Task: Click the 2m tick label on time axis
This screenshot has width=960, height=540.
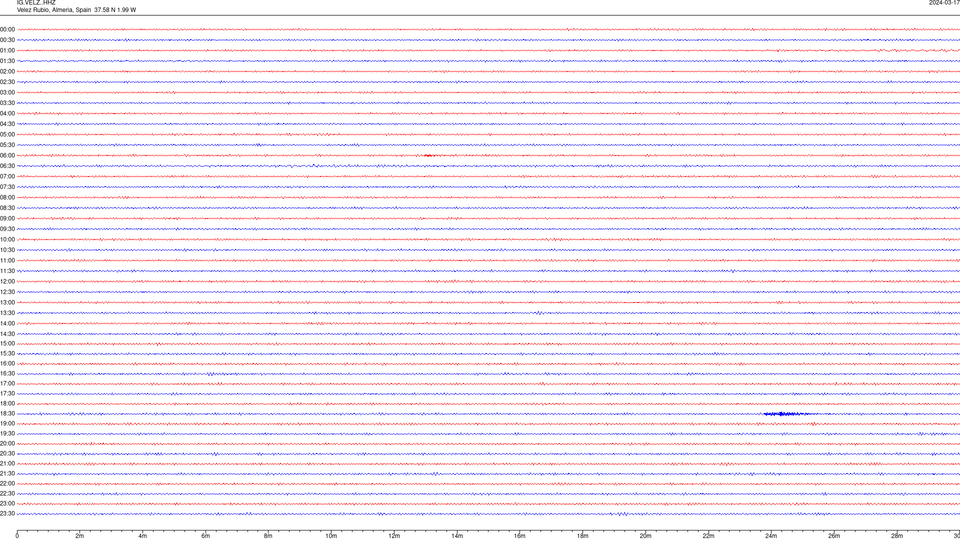Action: pyautogui.click(x=80, y=536)
